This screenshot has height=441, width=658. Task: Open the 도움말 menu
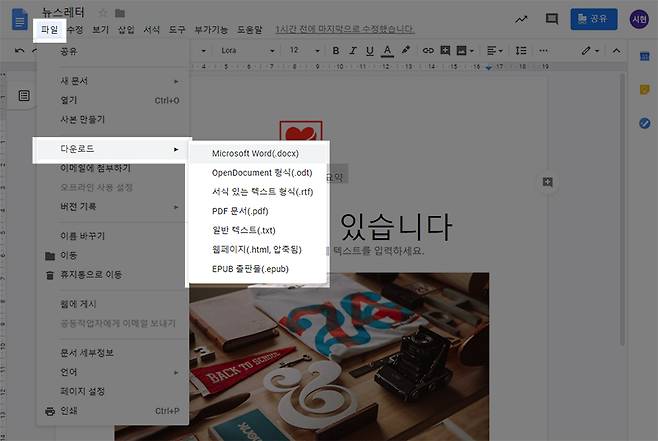(x=250, y=29)
